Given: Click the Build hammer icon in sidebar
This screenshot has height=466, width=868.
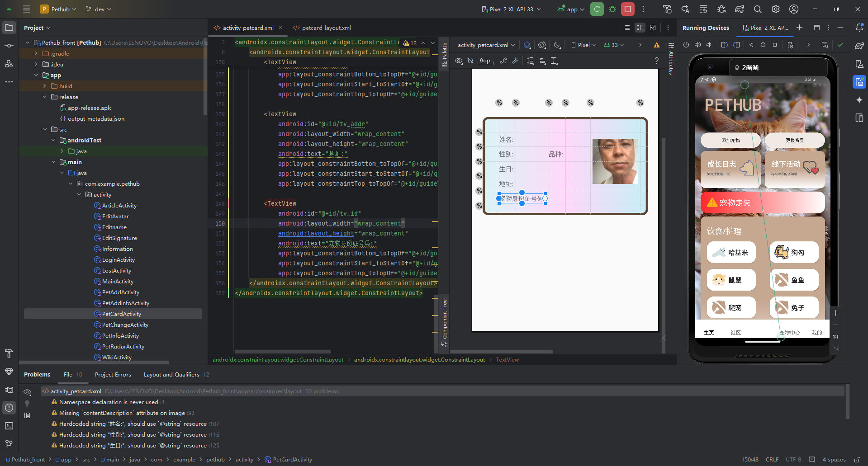Looking at the screenshot, I should tap(9, 353).
